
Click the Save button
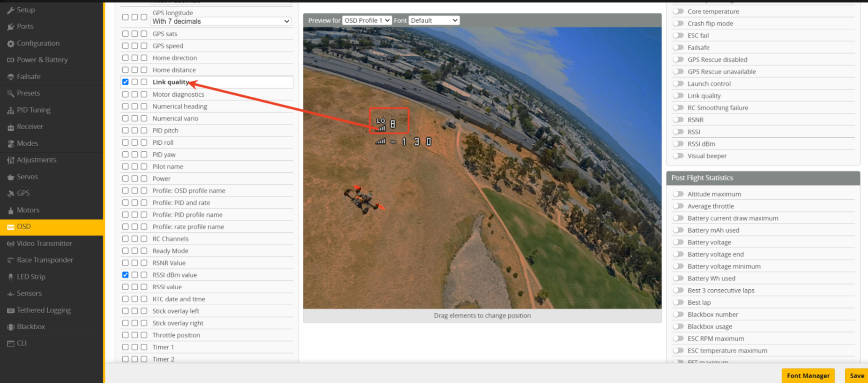[856, 375]
